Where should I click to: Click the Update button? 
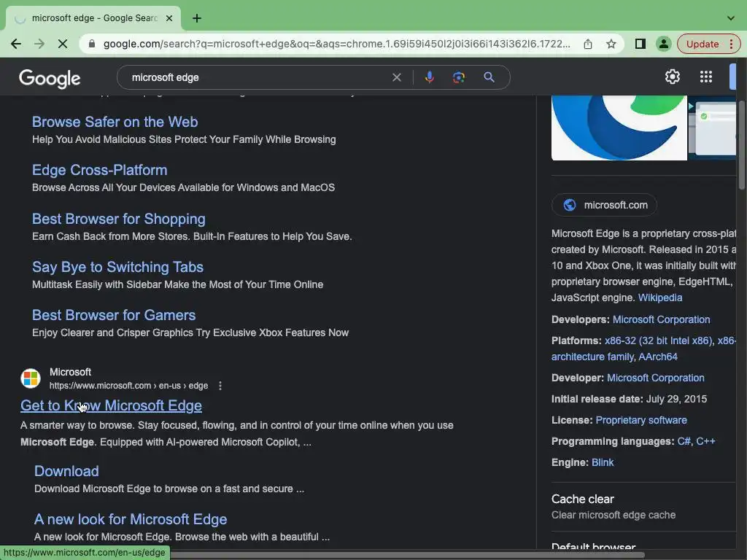(703, 44)
